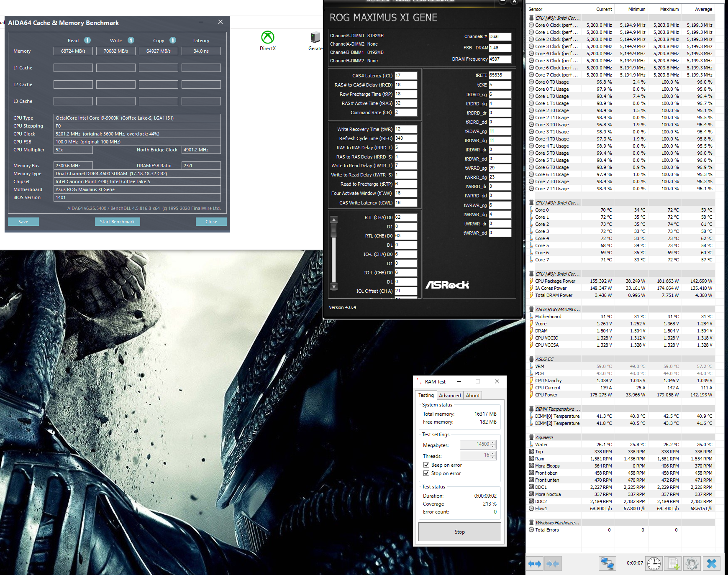Image resolution: width=728 pixels, height=575 pixels.
Task: Click the ASRock RTL panel scrollbar thumb
Action: (x=334, y=231)
